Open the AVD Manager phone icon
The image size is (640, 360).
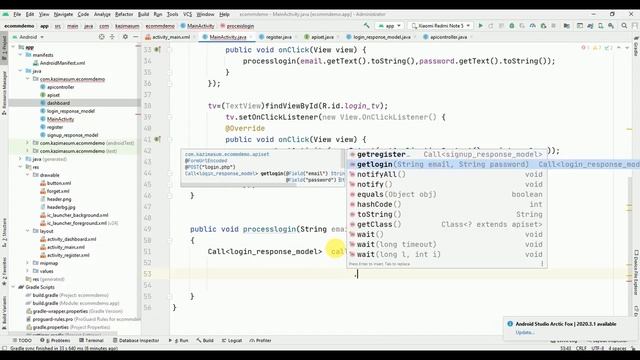click(601, 26)
